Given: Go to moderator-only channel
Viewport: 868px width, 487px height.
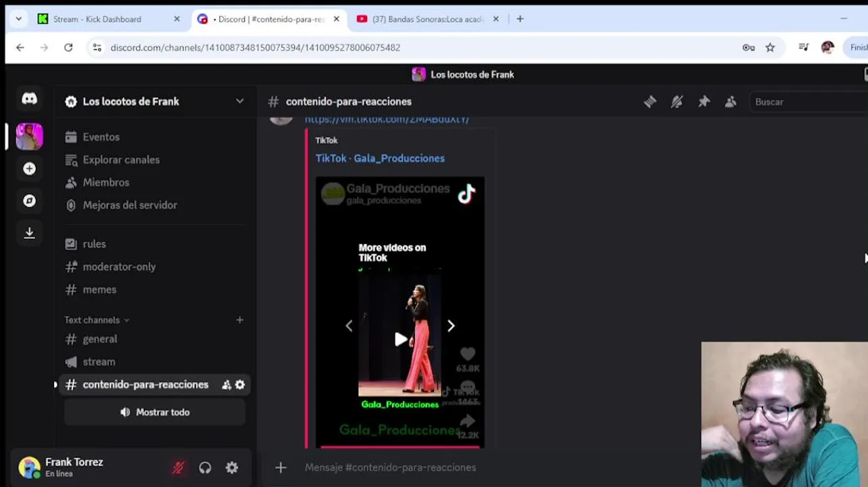Looking at the screenshot, I should pyautogui.click(x=154, y=266).
